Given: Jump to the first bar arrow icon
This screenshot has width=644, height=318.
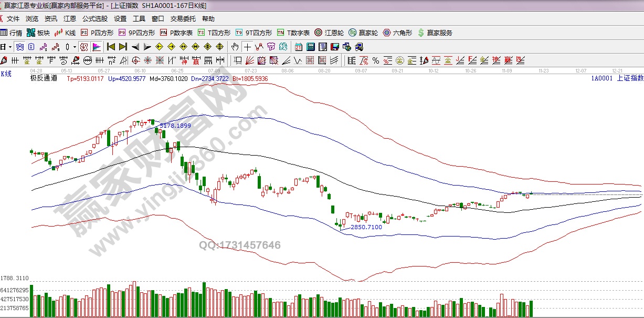Looking at the screenshot, I should pyautogui.click(x=111, y=46).
